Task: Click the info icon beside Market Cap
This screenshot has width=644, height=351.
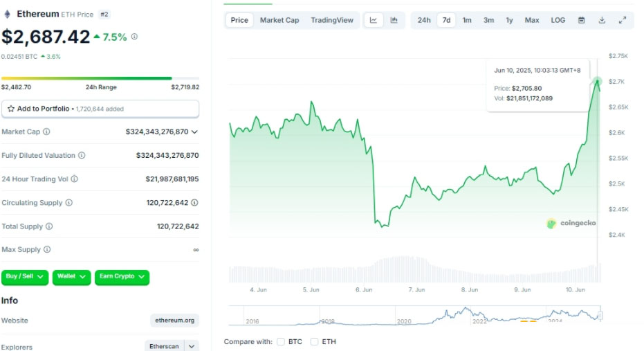Action: [46, 132]
